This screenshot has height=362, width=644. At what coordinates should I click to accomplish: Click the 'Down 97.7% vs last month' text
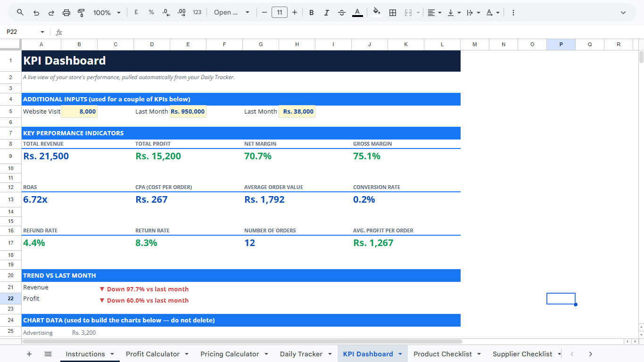click(144, 289)
